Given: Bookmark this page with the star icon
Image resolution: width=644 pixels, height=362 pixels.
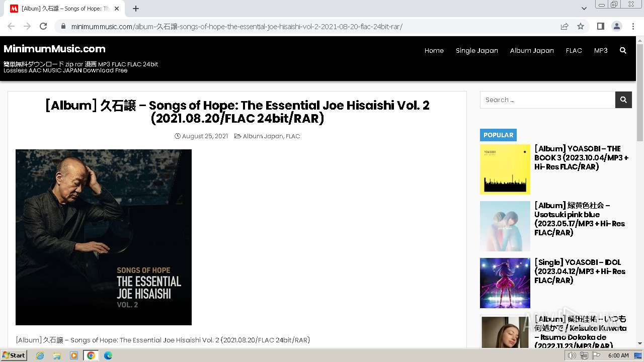Looking at the screenshot, I should tap(581, 26).
